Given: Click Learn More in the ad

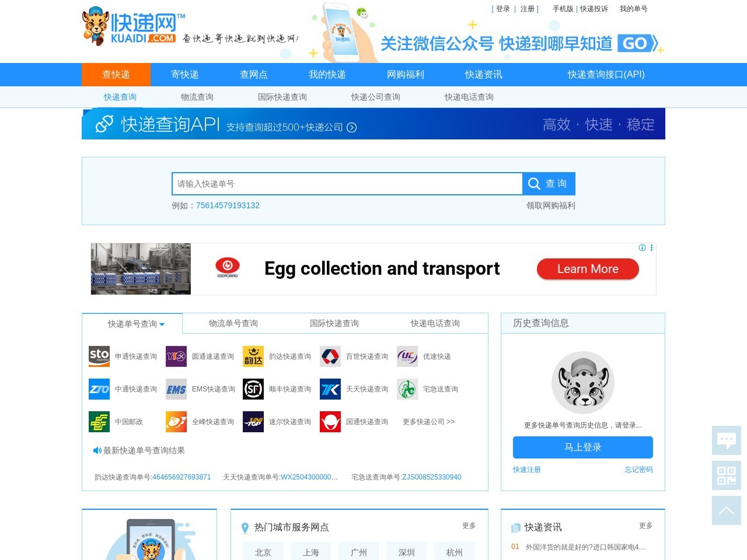Looking at the screenshot, I should coord(588,269).
